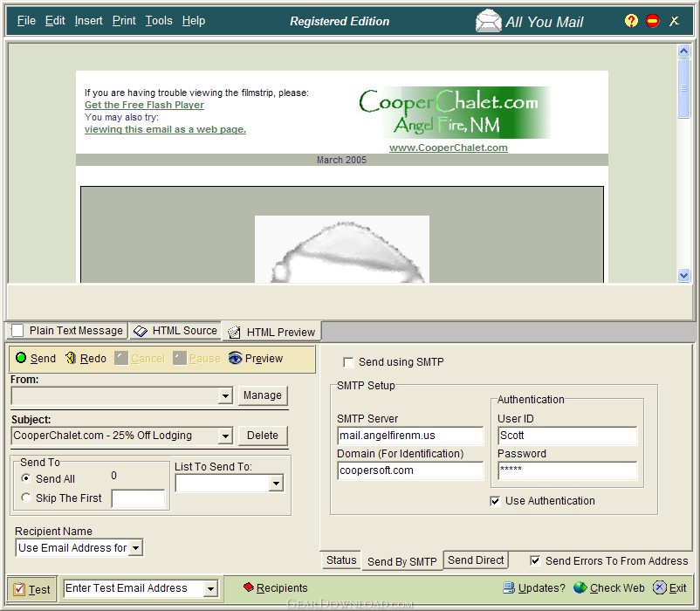Click the red Recipients icon
The image size is (700, 611).
[249, 587]
